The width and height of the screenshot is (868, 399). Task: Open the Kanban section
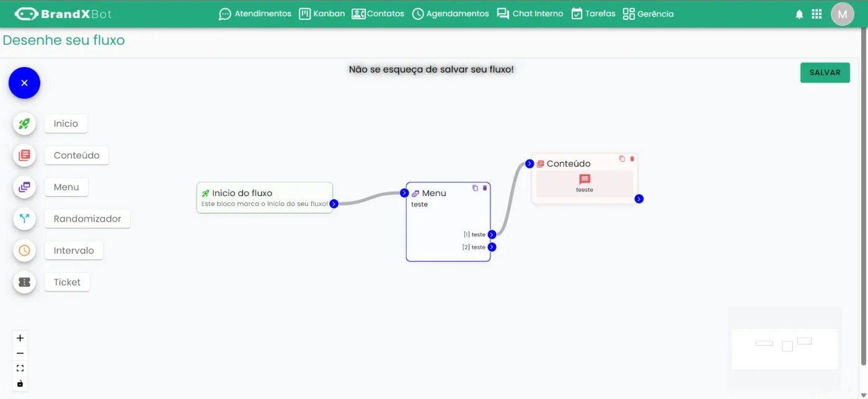(x=322, y=14)
